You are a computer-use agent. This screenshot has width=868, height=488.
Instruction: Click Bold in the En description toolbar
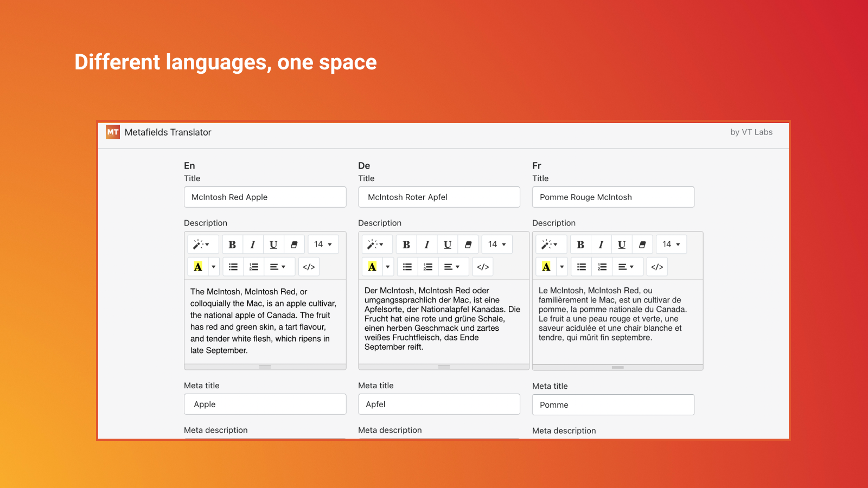232,245
